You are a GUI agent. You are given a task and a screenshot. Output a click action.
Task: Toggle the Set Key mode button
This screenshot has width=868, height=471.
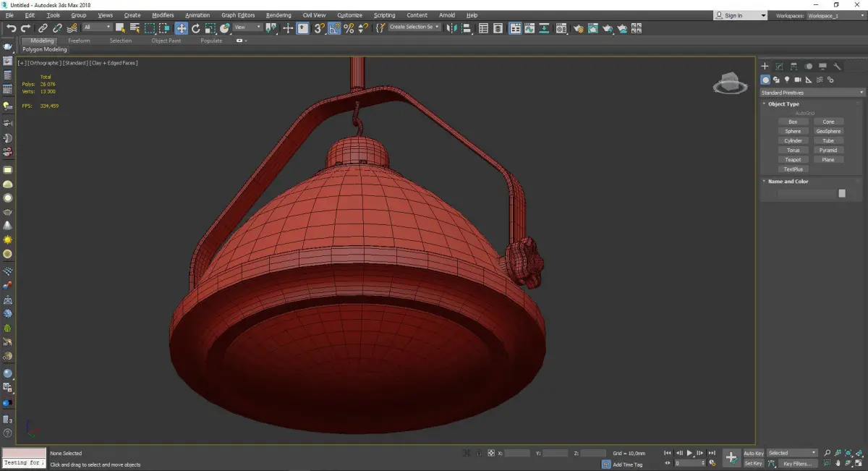click(754, 463)
